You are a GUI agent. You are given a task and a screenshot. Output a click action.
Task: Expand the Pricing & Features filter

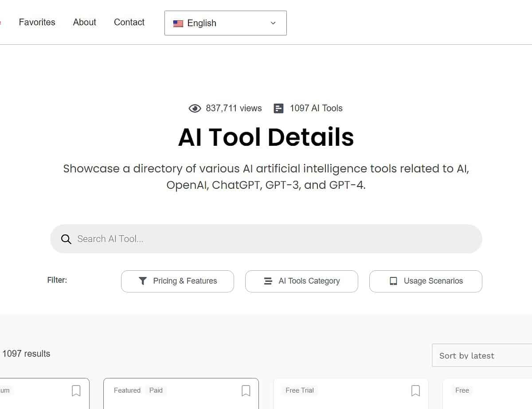177,281
